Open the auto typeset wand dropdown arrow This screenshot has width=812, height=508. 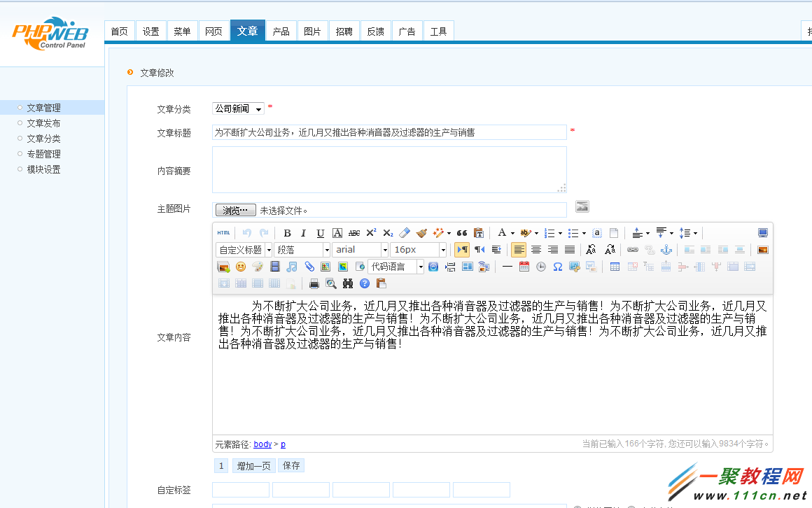tap(449, 233)
